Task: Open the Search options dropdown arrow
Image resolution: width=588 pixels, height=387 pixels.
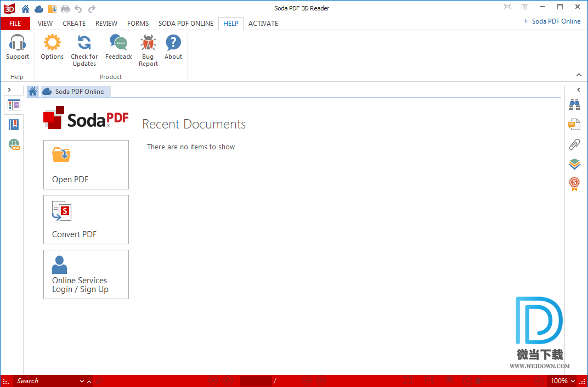Action: tap(82, 382)
